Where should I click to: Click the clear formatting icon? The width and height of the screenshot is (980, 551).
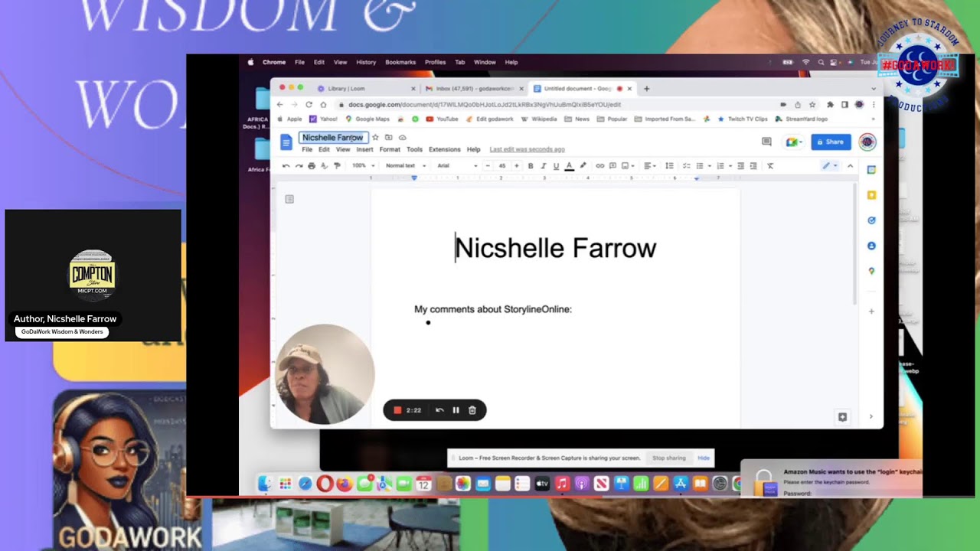point(770,166)
